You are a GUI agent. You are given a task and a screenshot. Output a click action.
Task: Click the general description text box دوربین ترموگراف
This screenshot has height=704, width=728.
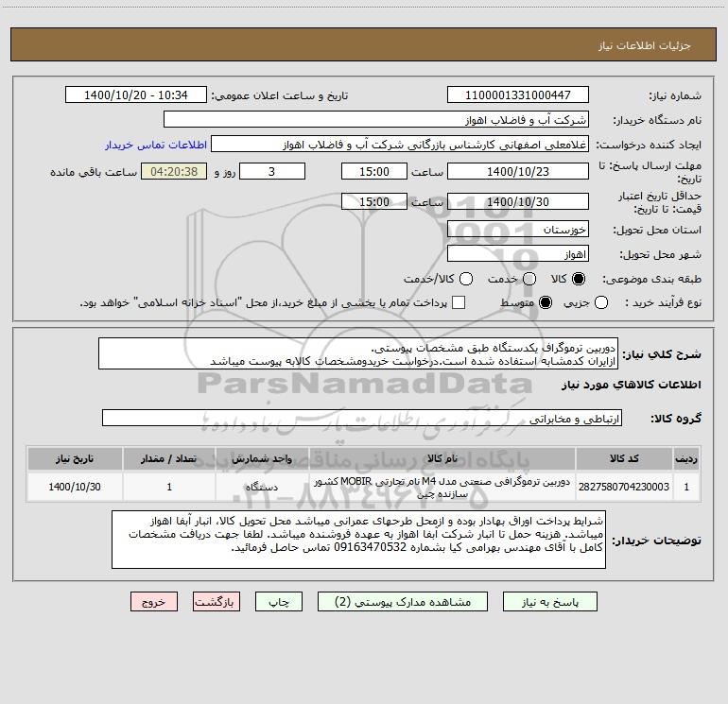pyautogui.click(x=358, y=354)
